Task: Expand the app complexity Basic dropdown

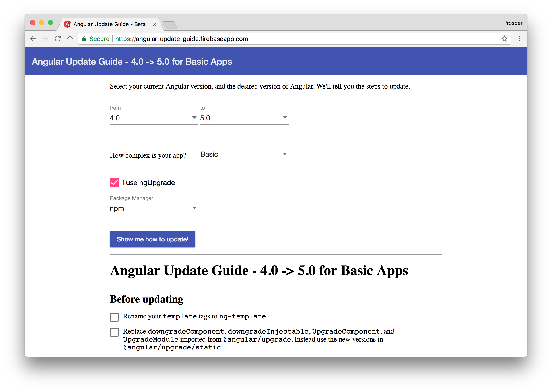Action: coord(244,154)
